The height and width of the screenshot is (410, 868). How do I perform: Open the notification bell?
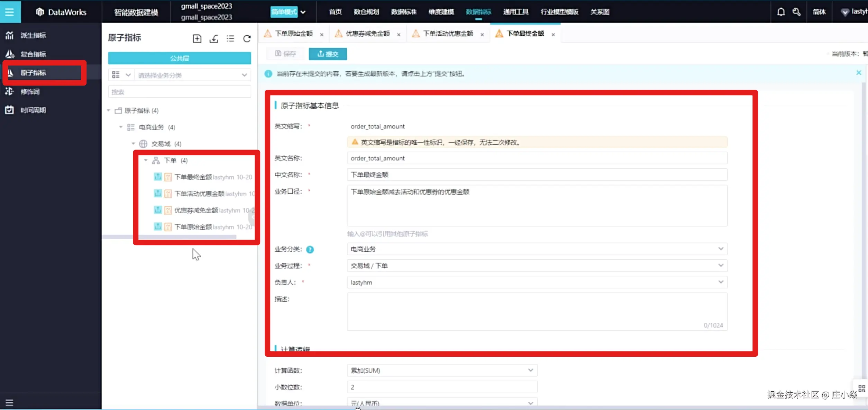[x=781, y=12]
